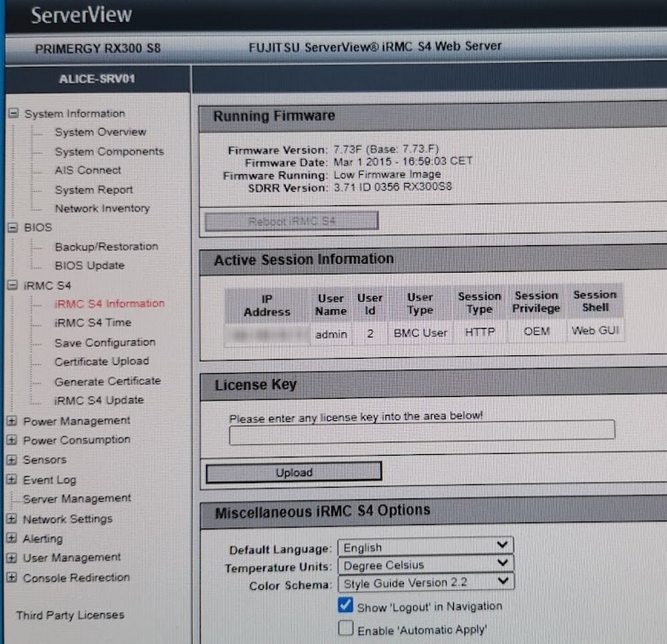Image resolution: width=667 pixels, height=644 pixels.
Task: Open System Overview page
Action: click(x=101, y=132)
